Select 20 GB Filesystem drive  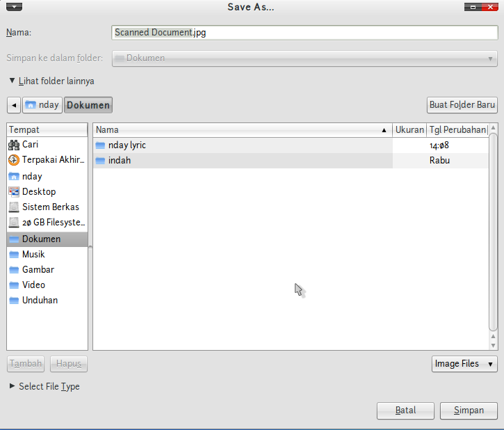[x=47, y=222]
